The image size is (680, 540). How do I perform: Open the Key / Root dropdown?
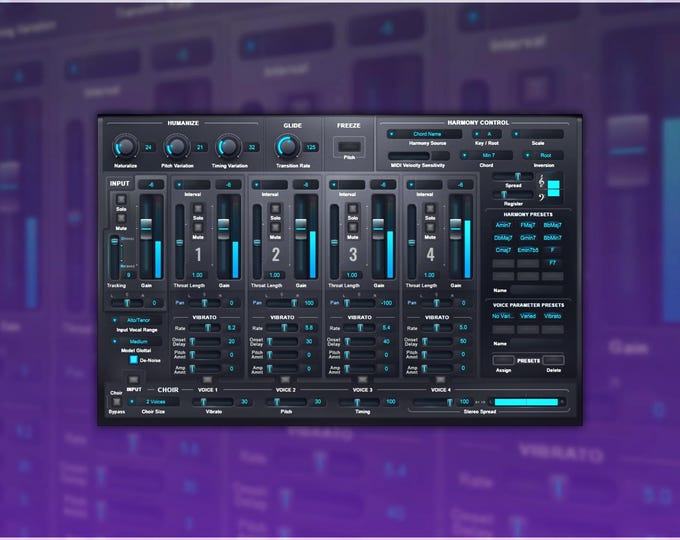pos(487,134)
